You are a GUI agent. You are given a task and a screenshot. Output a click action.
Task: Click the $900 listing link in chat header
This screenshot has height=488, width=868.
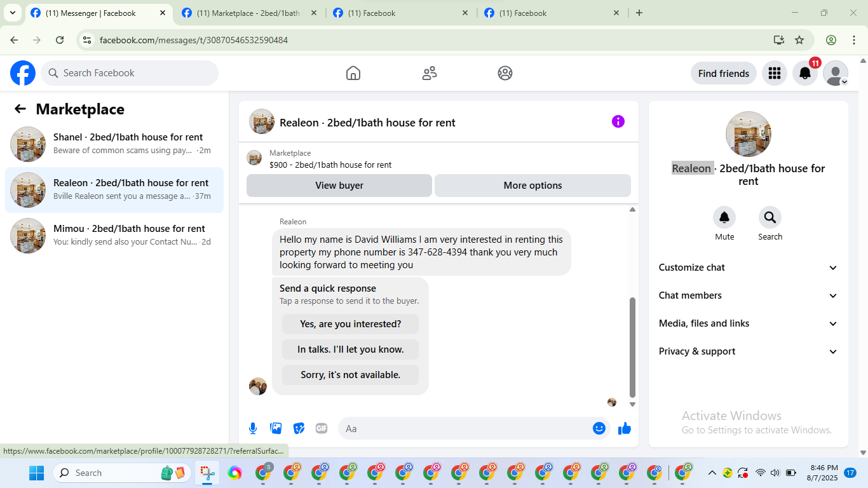point(330,165)
